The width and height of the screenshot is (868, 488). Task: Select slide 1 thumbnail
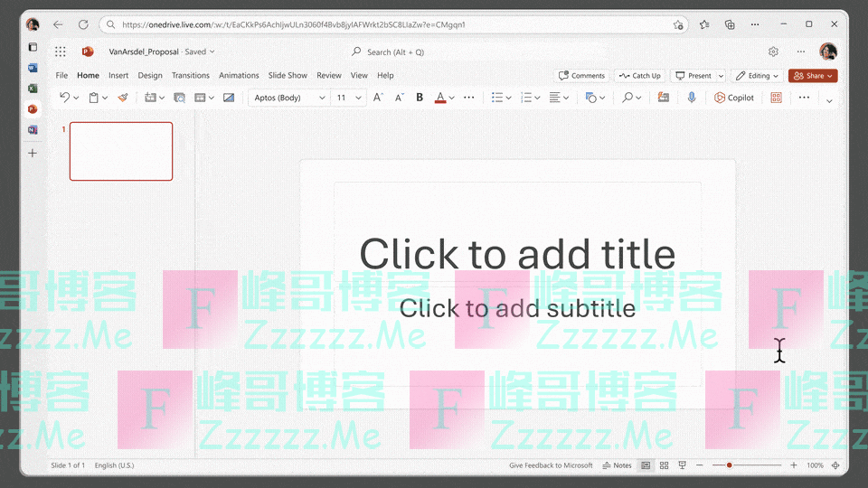click(121, 151)
